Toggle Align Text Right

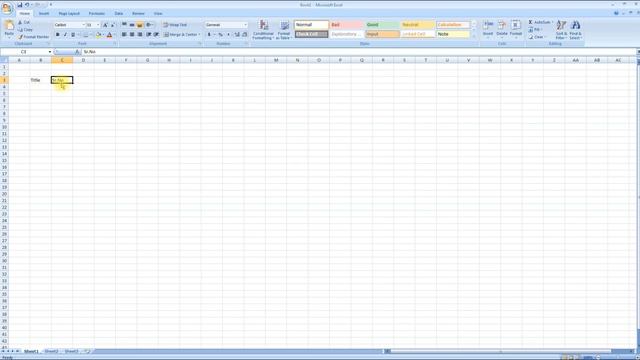140,35
